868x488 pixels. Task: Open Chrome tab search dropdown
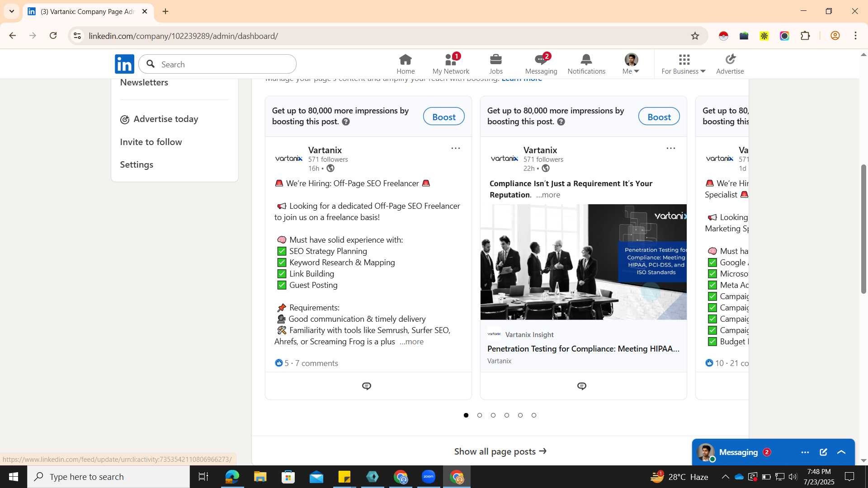point(12,11)
